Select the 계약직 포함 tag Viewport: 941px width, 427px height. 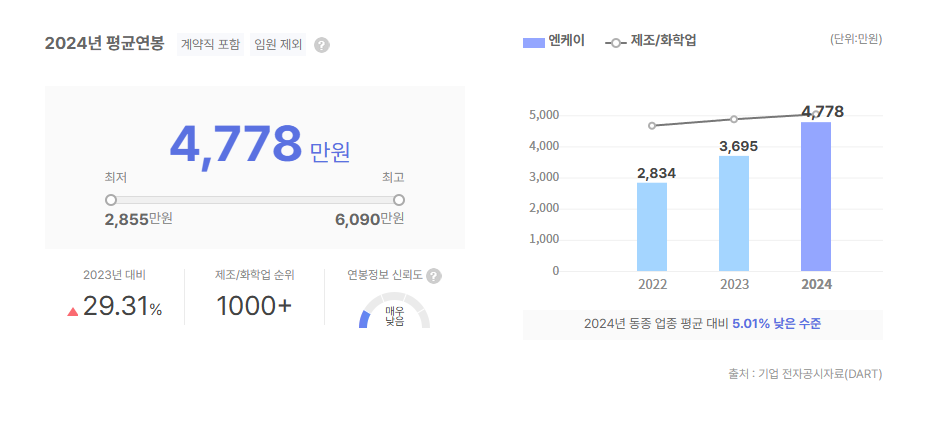point(210,44)
